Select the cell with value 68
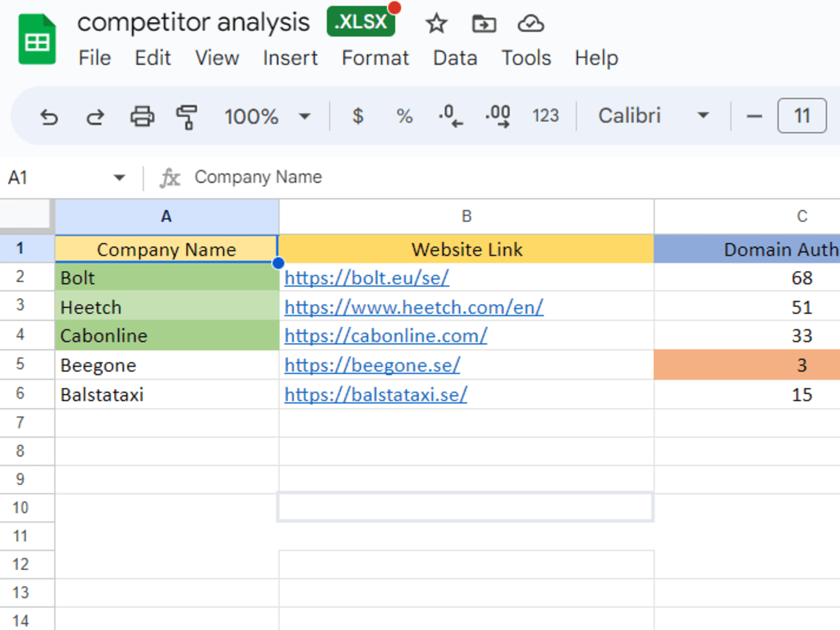The height and width of the screenshot is (630, 840). point(747,277)
